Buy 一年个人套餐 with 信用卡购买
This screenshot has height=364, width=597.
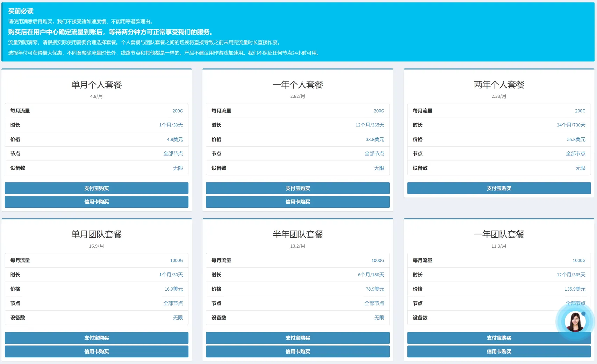pos(297,202)
